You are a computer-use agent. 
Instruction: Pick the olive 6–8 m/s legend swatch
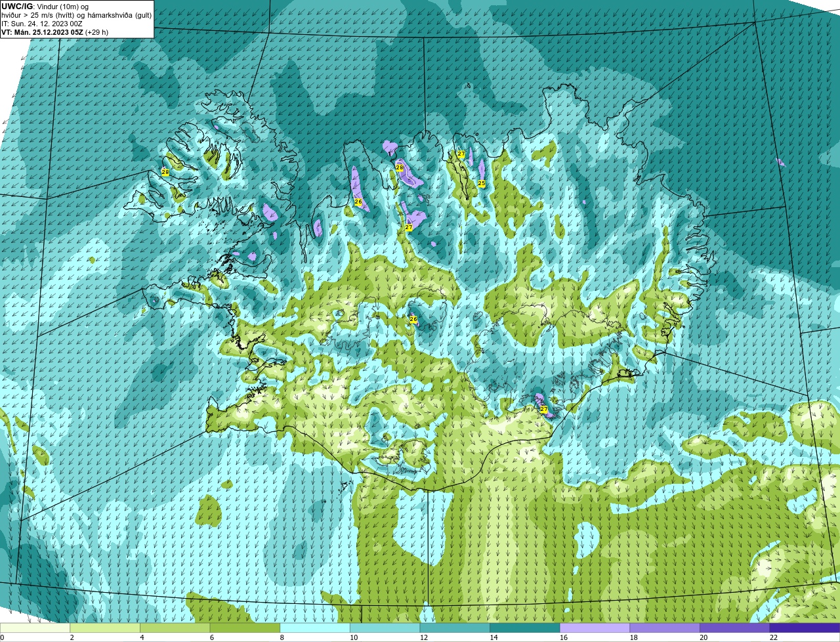(x=245, y=628)
